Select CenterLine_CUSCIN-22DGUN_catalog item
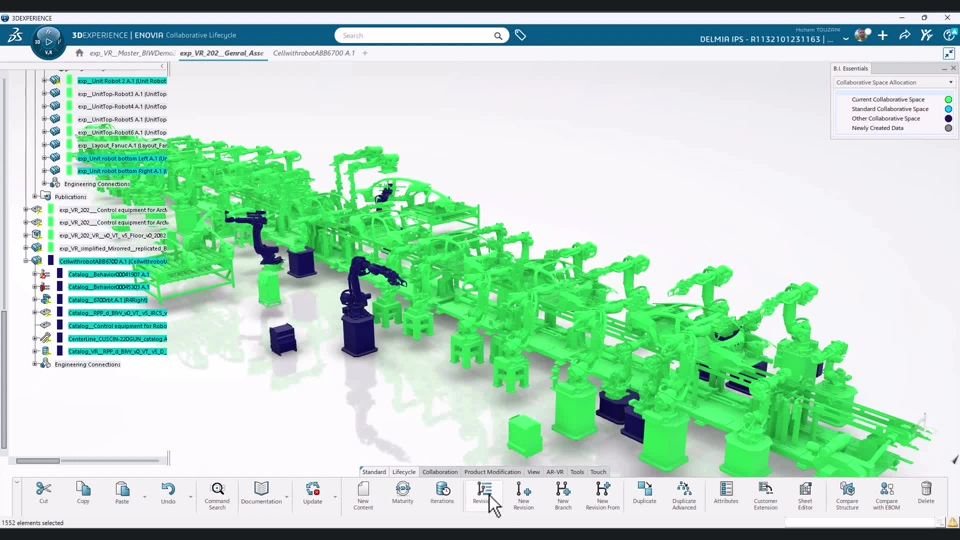This screenshot has width=960, height=540. [118, 339]
